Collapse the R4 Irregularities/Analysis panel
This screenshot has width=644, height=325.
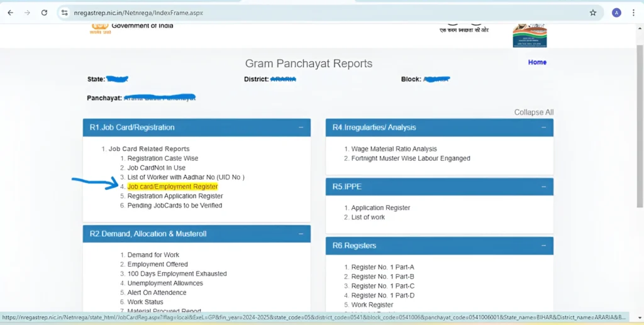tap(544, 128)
